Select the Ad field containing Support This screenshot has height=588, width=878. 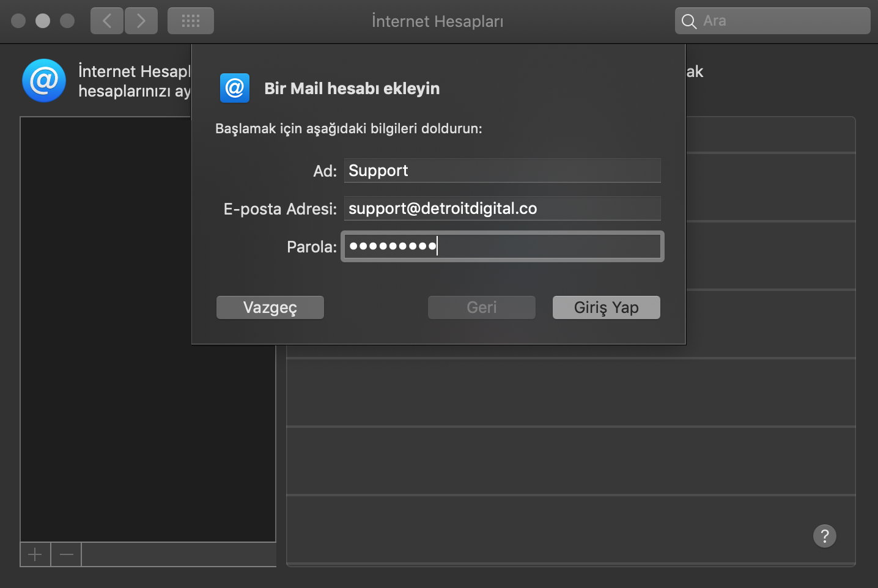(x=501, y=171)
